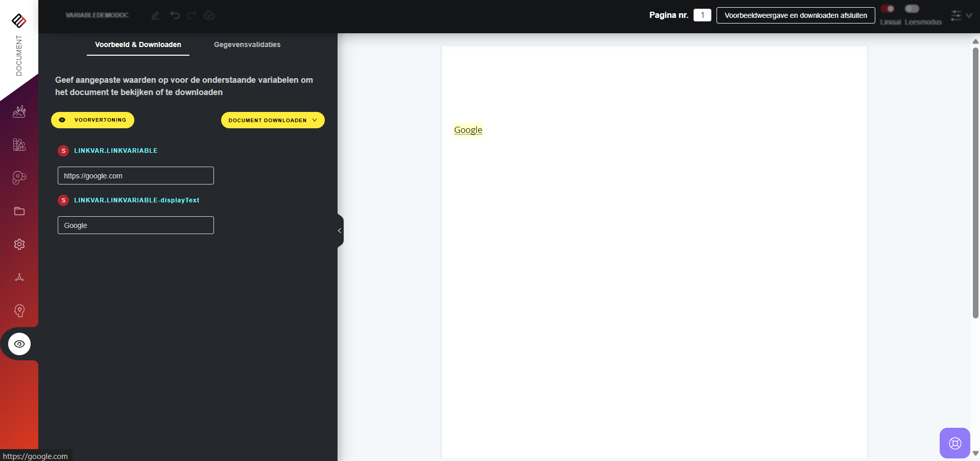This screenshot has width=980, height=461.
Task: Expand the sliders settings dropdown in top bar
Action: click(961, 15)
